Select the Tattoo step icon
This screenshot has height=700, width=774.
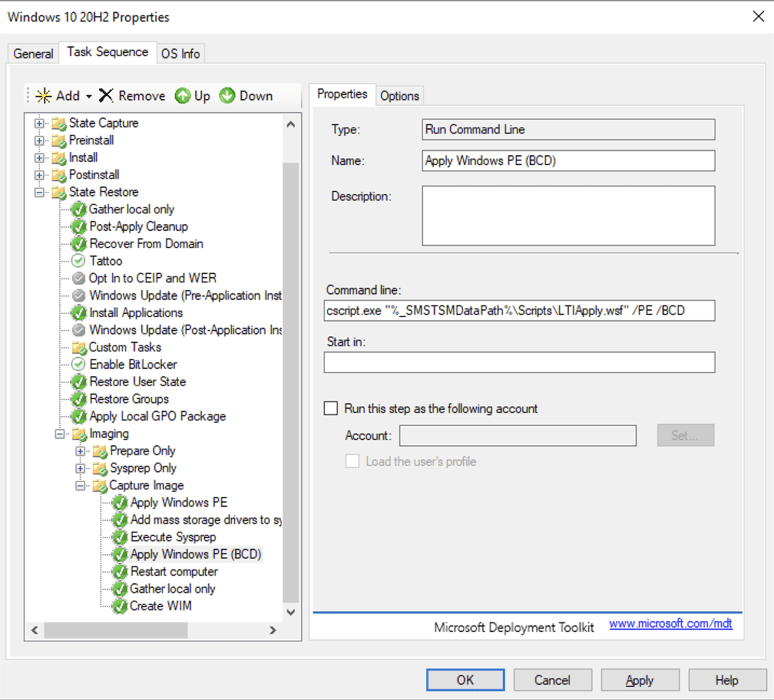(x=79, y=261)
